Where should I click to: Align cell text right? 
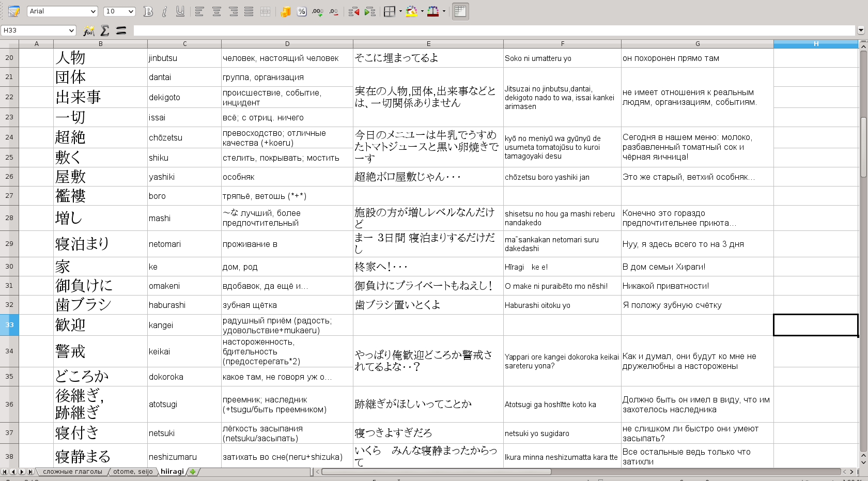[233, 11]
